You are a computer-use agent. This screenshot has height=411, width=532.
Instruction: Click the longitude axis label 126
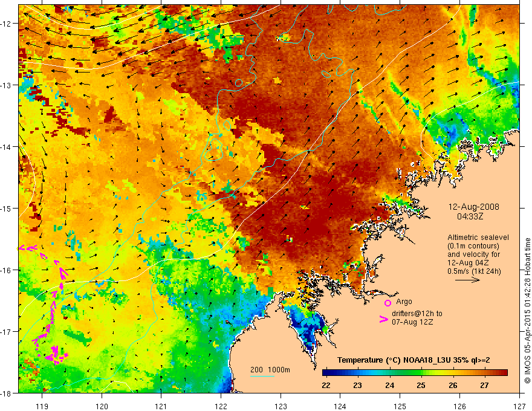click(459, 406)
